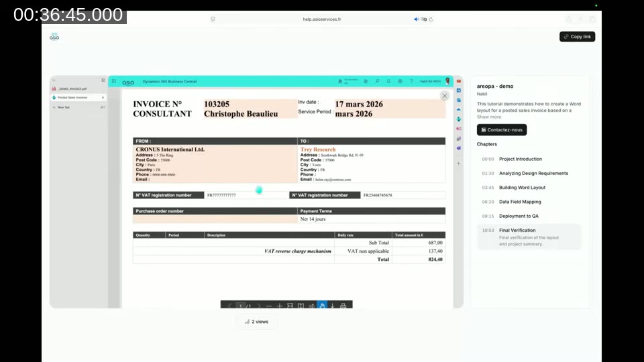Open the environment indicator in header
The image size is (644, 362).
coord(348,81)
